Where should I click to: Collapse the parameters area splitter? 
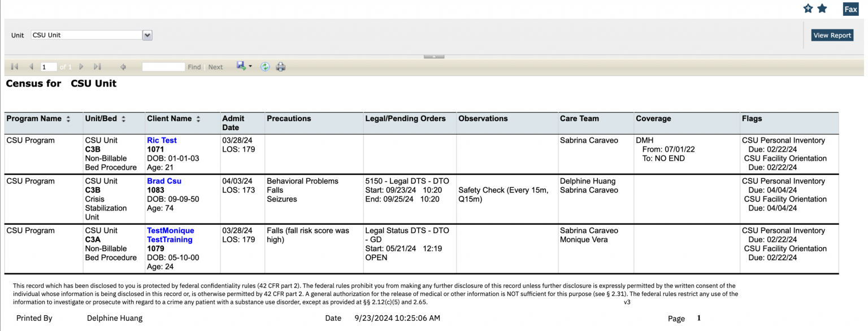pyautogui.click(x=433, y=57)
